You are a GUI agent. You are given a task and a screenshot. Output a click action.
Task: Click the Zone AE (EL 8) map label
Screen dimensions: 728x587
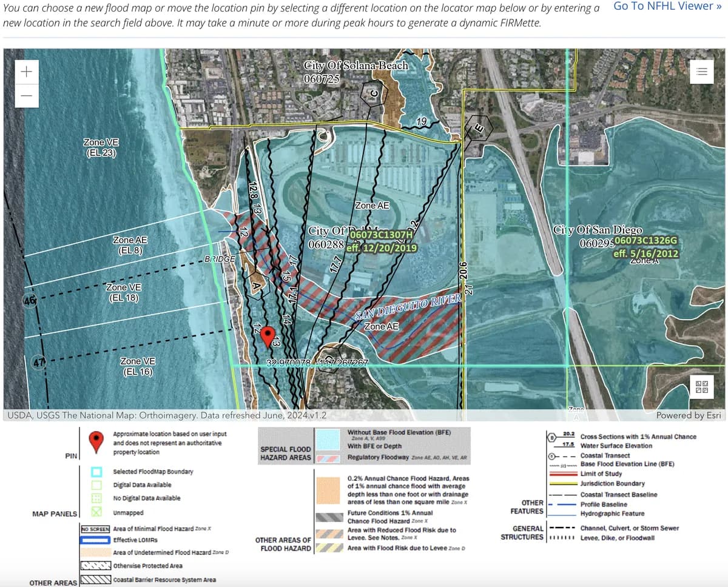pyautogui.click(x=130, y=245)
